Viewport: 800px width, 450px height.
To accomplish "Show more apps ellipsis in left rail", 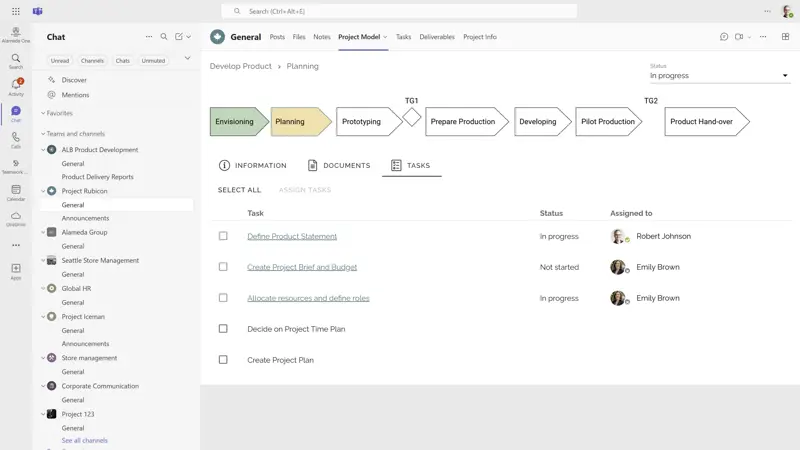I will [x=16, y=245].
